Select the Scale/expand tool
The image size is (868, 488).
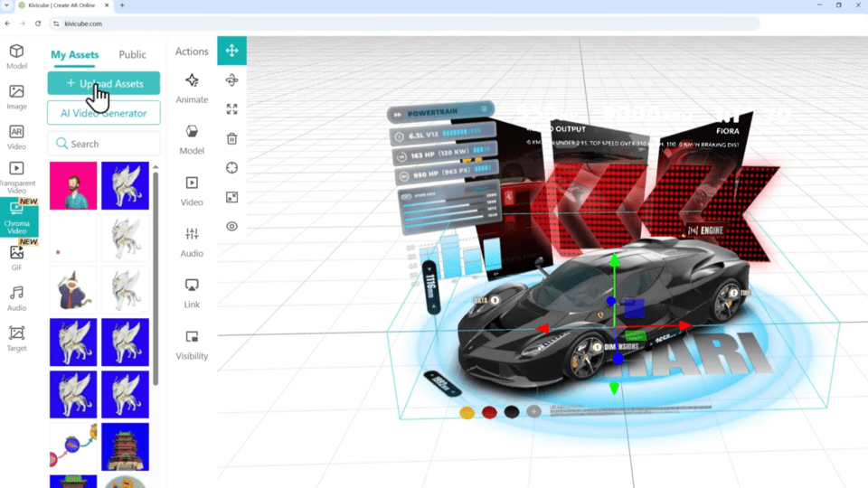click(232, 109)
